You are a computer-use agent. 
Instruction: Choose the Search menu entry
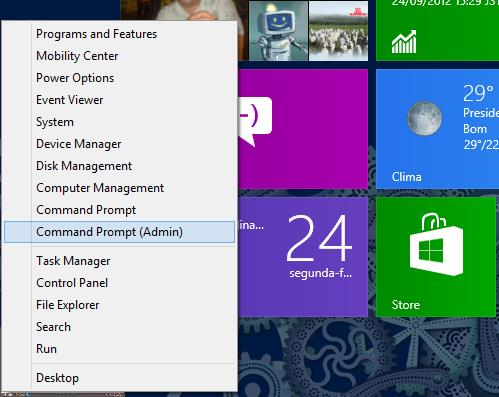[x=119, y=327]
